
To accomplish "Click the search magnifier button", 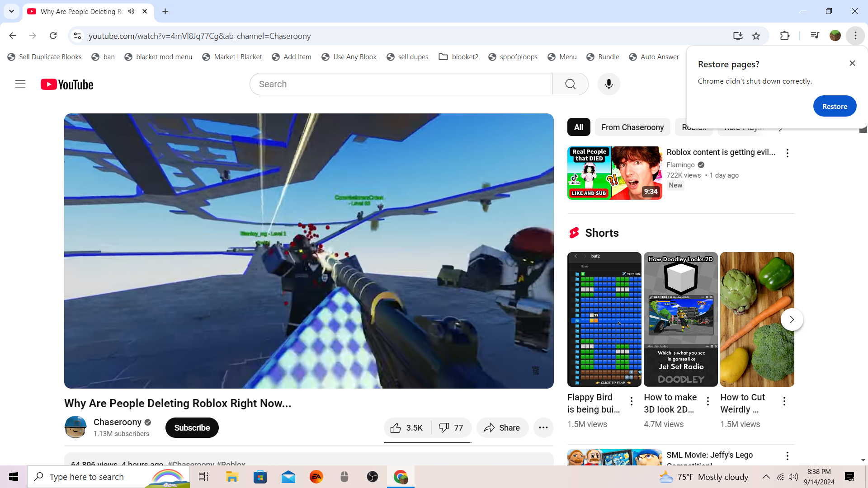I will pos(570,84).
